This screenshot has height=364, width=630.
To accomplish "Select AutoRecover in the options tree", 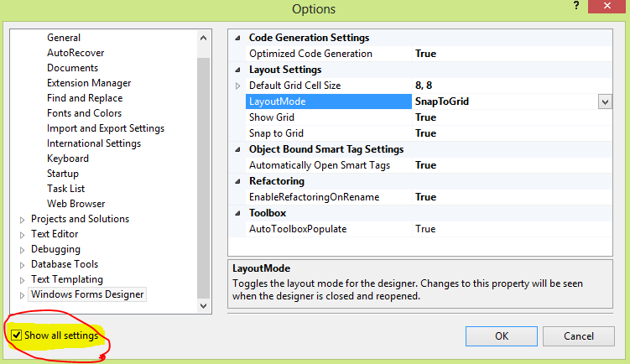I will (75, 53).
